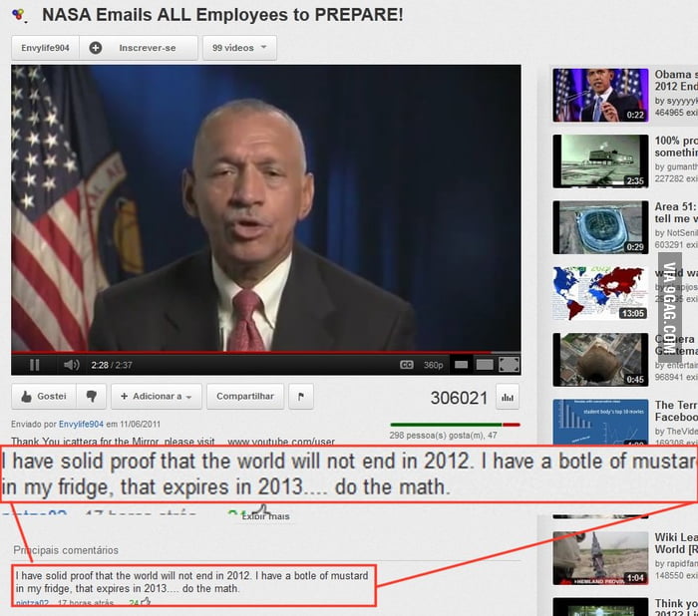Expand the 99 videos dropdown

click(239, 48)
